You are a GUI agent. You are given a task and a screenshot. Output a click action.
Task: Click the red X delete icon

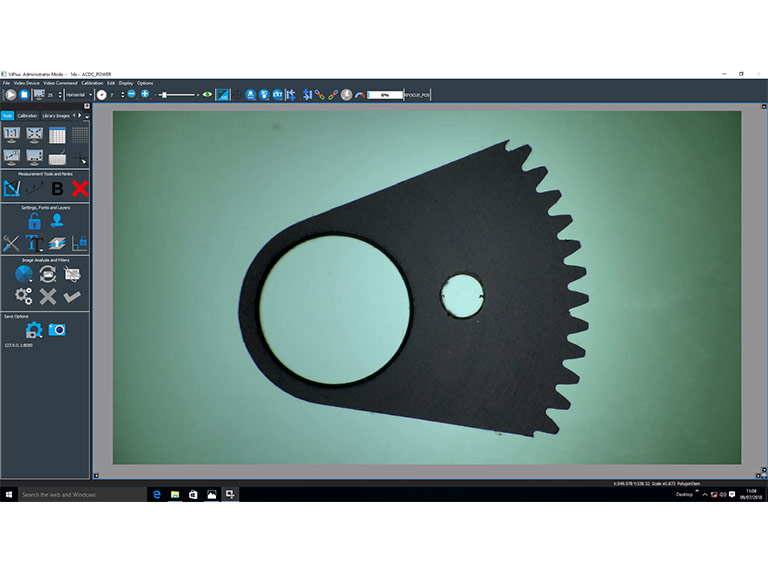pos(80,188)
